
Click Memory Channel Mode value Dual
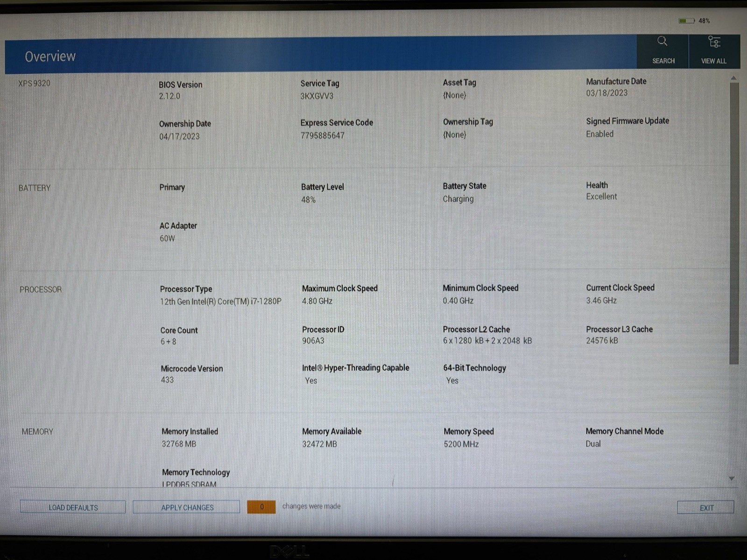[x=593, y=444]
